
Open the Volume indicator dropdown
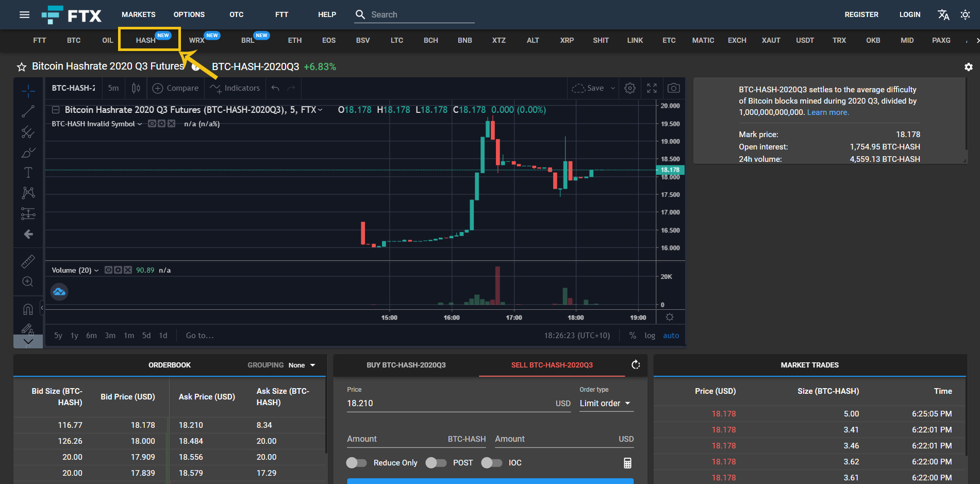coord(96,271)
